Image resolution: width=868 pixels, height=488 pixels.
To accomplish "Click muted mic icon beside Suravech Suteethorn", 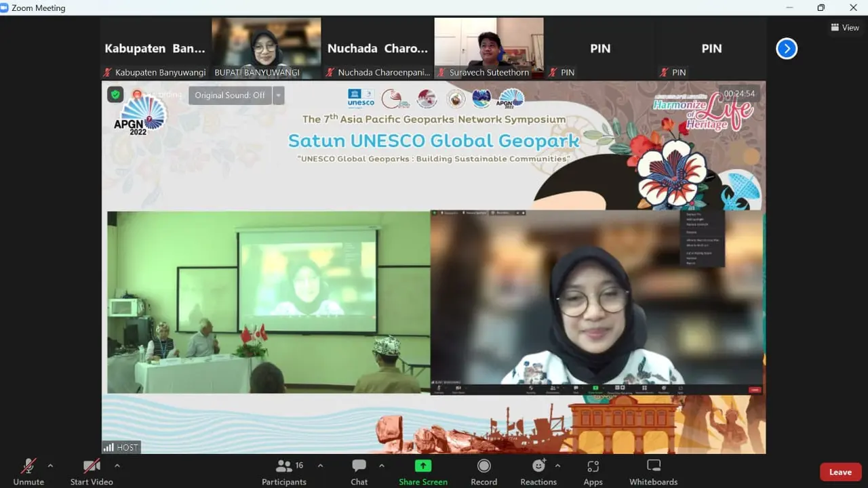I will click(441, 73).
